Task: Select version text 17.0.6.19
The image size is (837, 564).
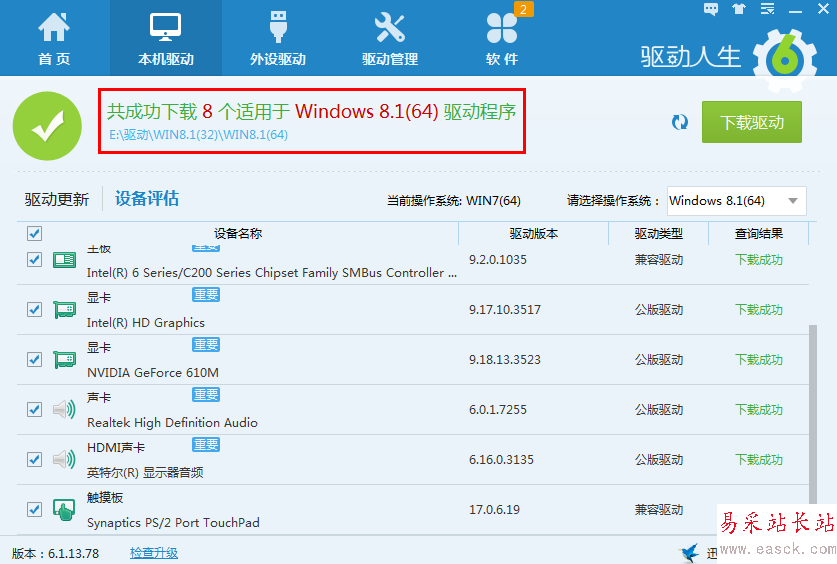Action: (x=494, y=510)
